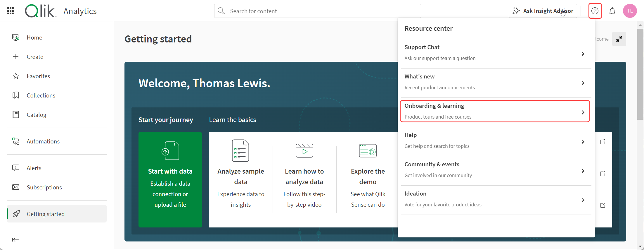
Task: Click the Collections bookmark icon
Action: (x=16, y=95)
